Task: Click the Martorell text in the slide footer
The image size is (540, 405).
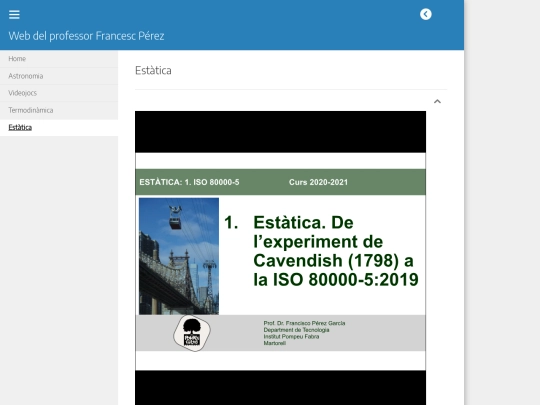Action: pos(274,343)
